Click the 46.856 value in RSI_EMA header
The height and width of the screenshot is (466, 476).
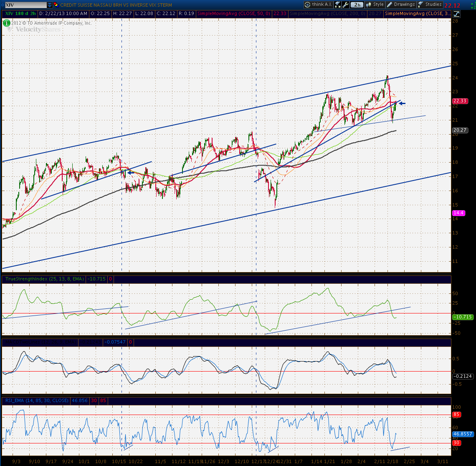(x=79, y=401)
